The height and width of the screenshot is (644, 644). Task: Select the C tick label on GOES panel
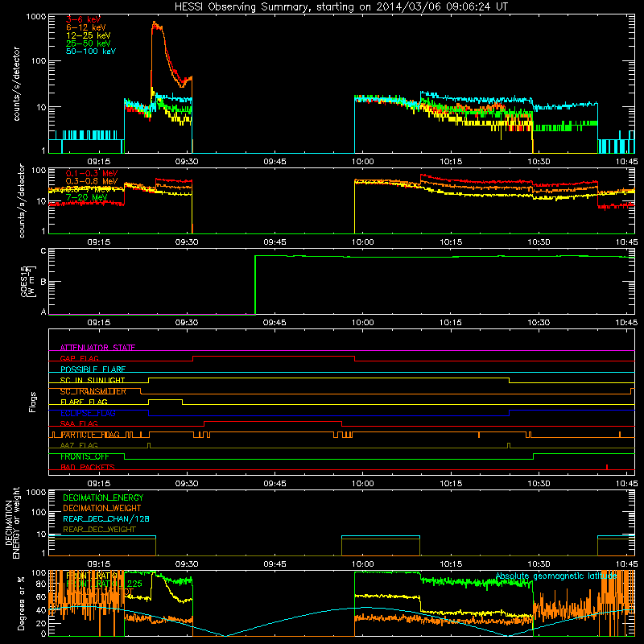click(43, 251)
